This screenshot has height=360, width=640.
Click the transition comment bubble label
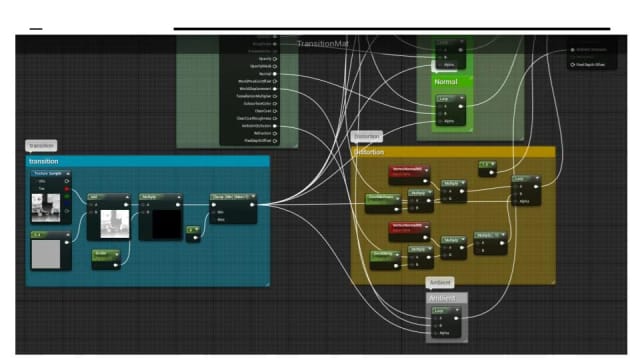(41, 145)
